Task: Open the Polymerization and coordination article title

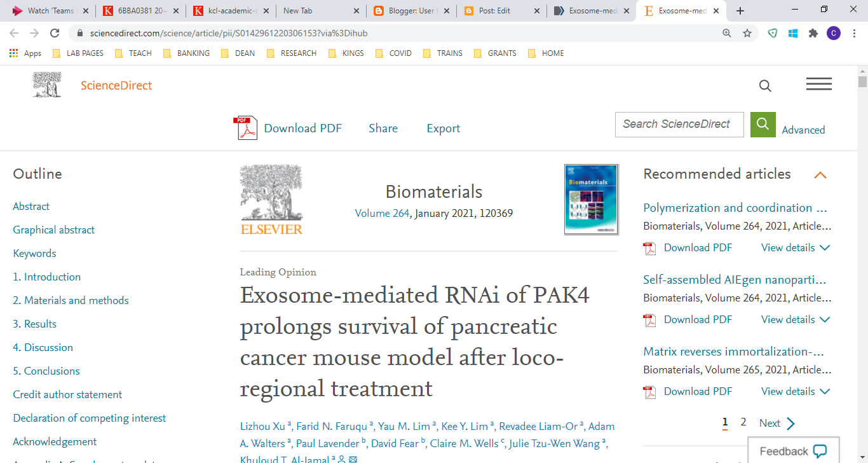Action: tap(735, 208)
